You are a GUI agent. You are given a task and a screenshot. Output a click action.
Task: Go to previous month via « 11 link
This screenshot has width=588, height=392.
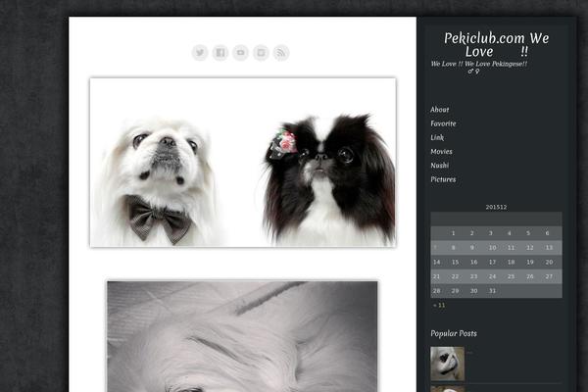pos(439,306)
